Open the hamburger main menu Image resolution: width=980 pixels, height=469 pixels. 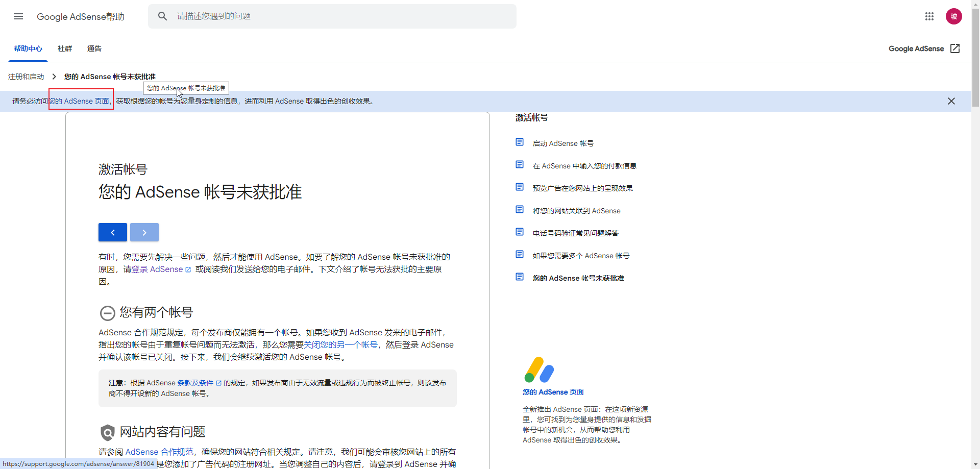[x=18, y=16]
